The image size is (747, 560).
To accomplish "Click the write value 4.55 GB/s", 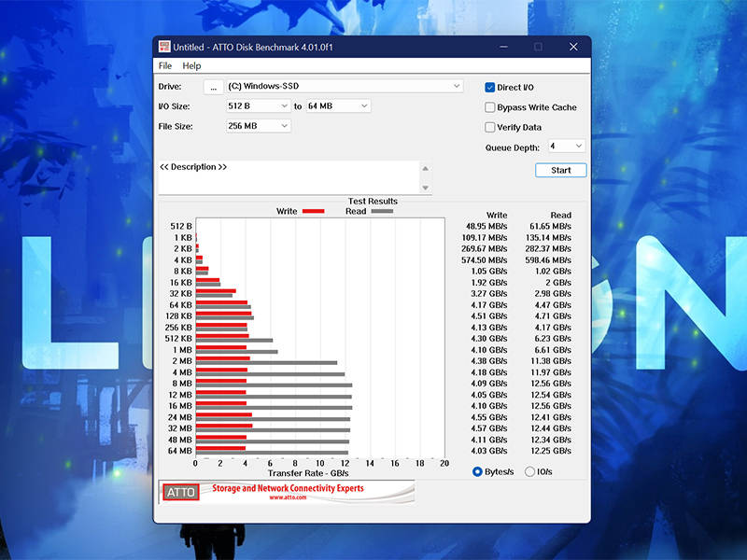I will pyautogui.click(x=488, y=417).
